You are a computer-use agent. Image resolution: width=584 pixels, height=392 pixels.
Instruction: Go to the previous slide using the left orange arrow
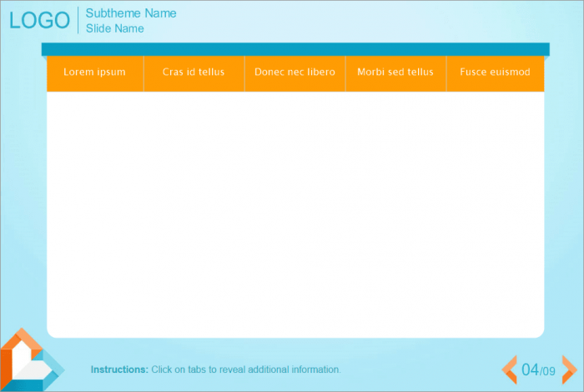click(x=508, y=369)
